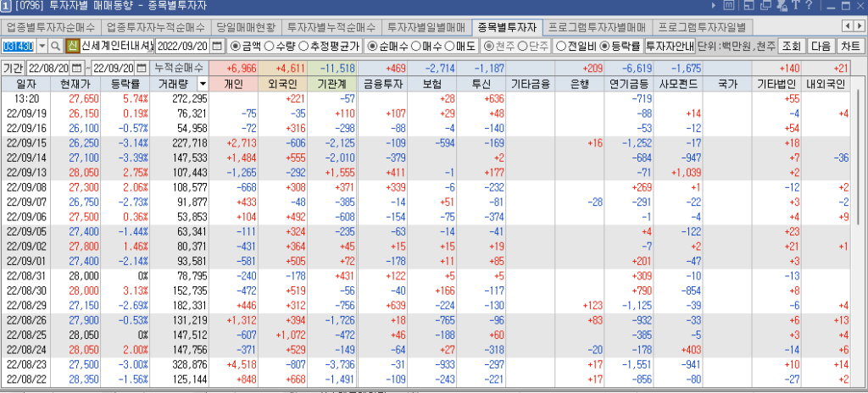Select the 수량 radio button
The image size is (868, 393).
point(270,45)
